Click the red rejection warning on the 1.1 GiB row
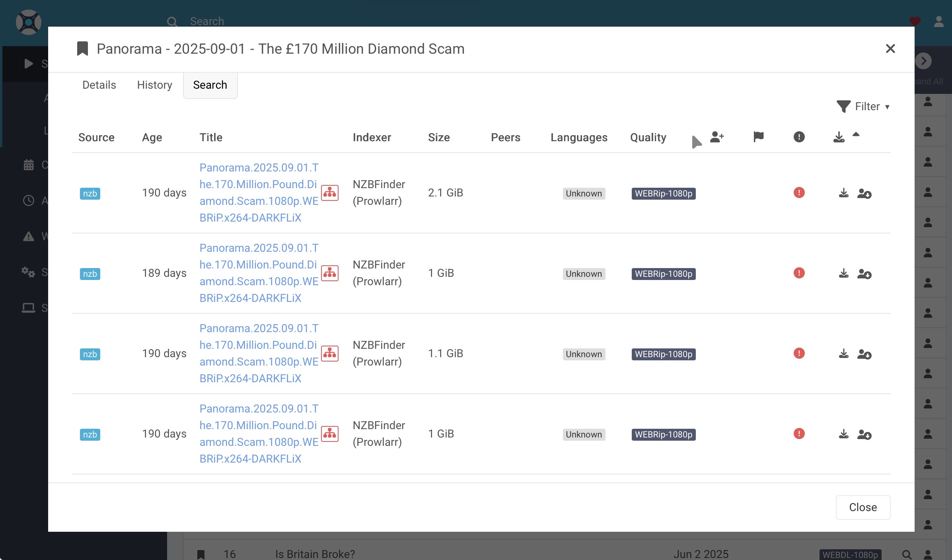Screen dimensions: 952x560 point(799,353)
